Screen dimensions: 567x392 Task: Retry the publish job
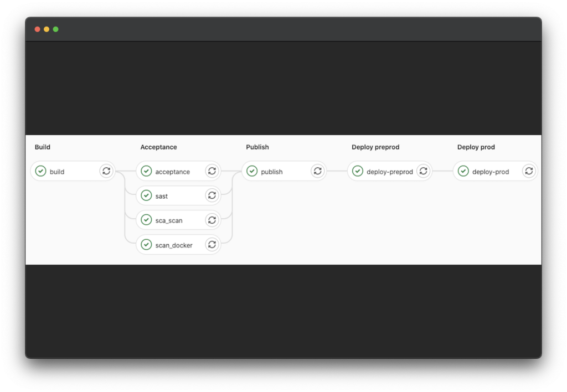click(x=317, y=171)
